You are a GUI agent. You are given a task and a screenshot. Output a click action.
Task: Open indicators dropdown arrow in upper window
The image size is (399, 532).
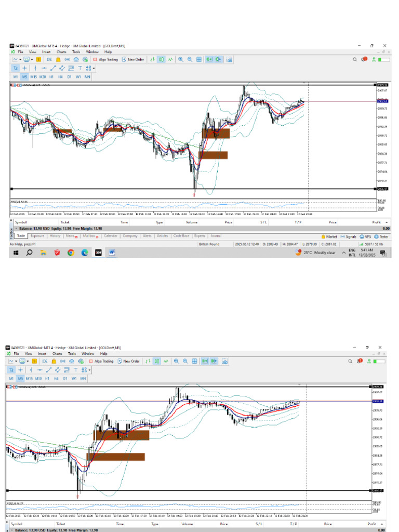pyautogui.click(x=20, y=59)
